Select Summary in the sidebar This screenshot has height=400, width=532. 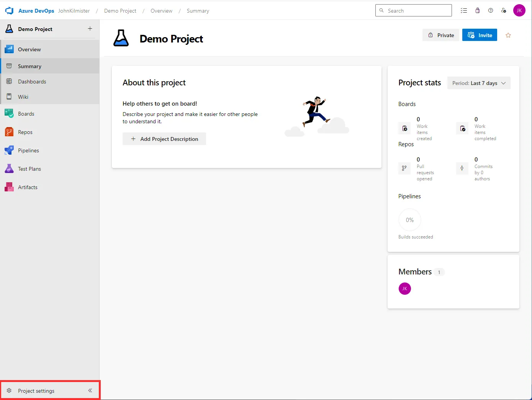click(50, 66)
